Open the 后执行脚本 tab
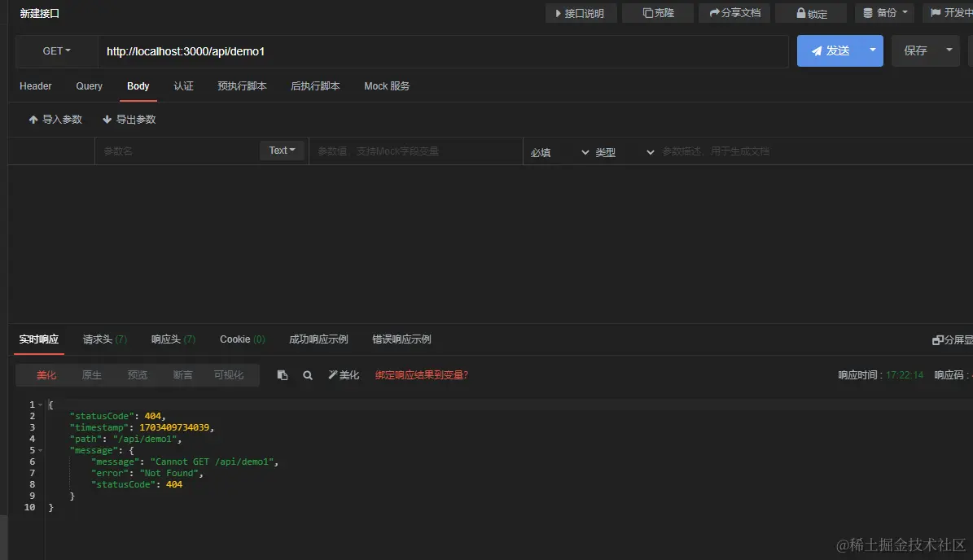This screenshot has height=560, width=973. click(x=315, y=86)
